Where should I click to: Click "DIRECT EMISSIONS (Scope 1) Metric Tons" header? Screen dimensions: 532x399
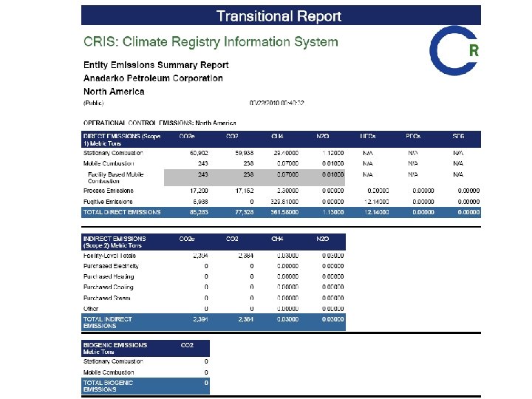pos(122,140)
